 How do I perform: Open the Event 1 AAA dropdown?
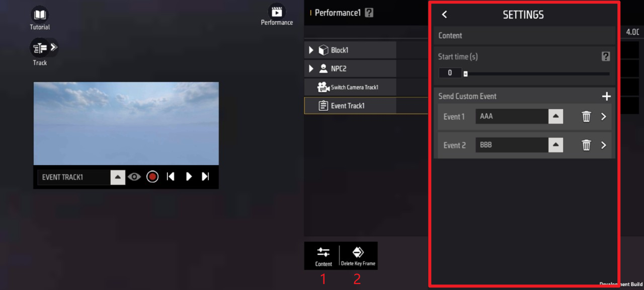[555, 117]
